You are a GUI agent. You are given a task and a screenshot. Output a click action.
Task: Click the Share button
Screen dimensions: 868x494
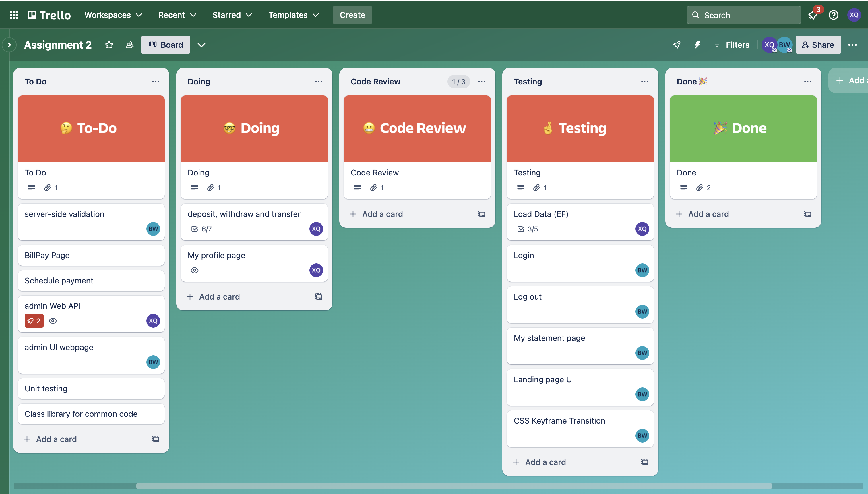click(818, 45)
